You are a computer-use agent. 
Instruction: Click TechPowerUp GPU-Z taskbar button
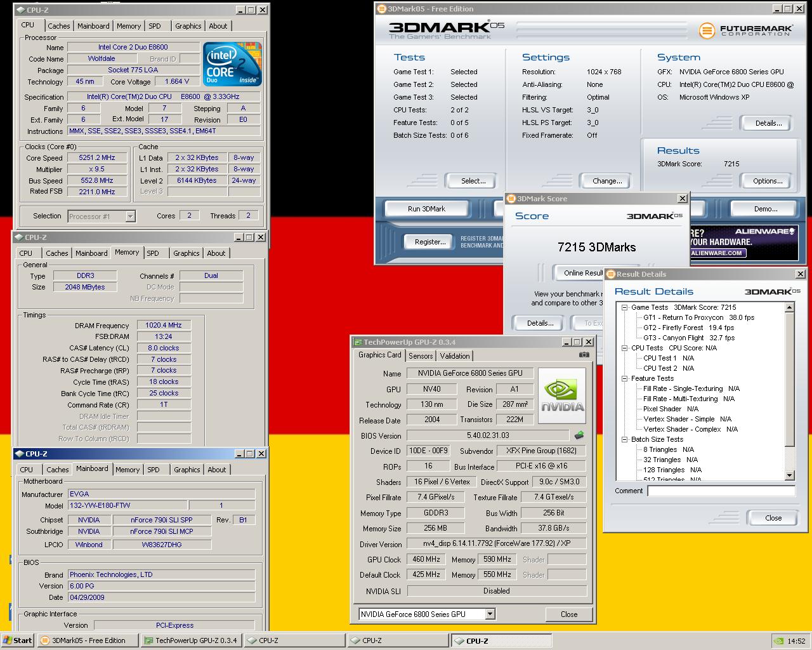[191, 640]
